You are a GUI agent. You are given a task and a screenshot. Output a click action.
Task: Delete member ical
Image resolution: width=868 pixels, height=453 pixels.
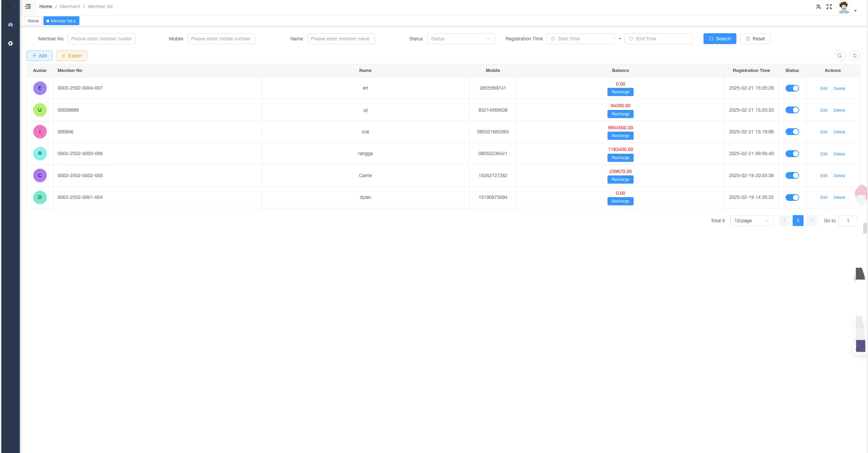pyautogui.click(x=839, y=132)
